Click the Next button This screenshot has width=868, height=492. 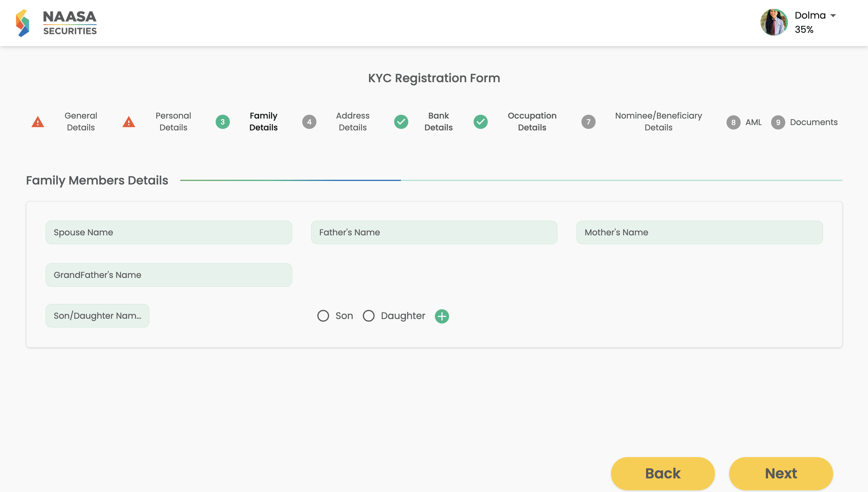coord(781,473)
